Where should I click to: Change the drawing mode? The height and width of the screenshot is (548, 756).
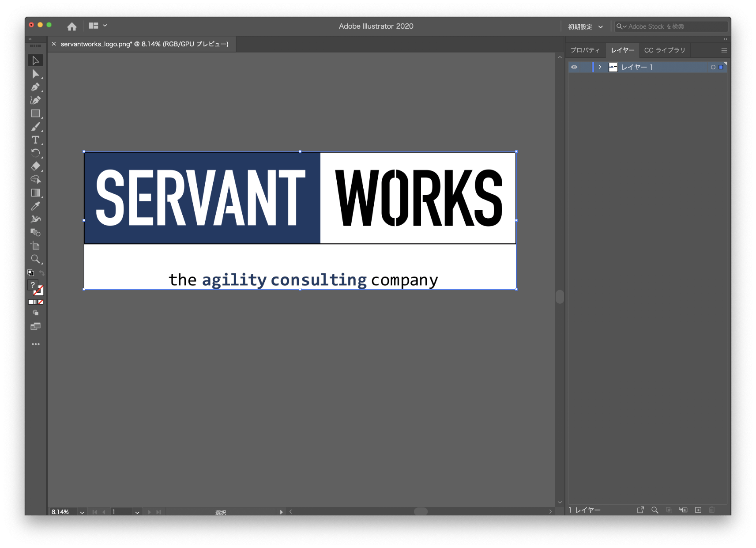coord(36,313)
